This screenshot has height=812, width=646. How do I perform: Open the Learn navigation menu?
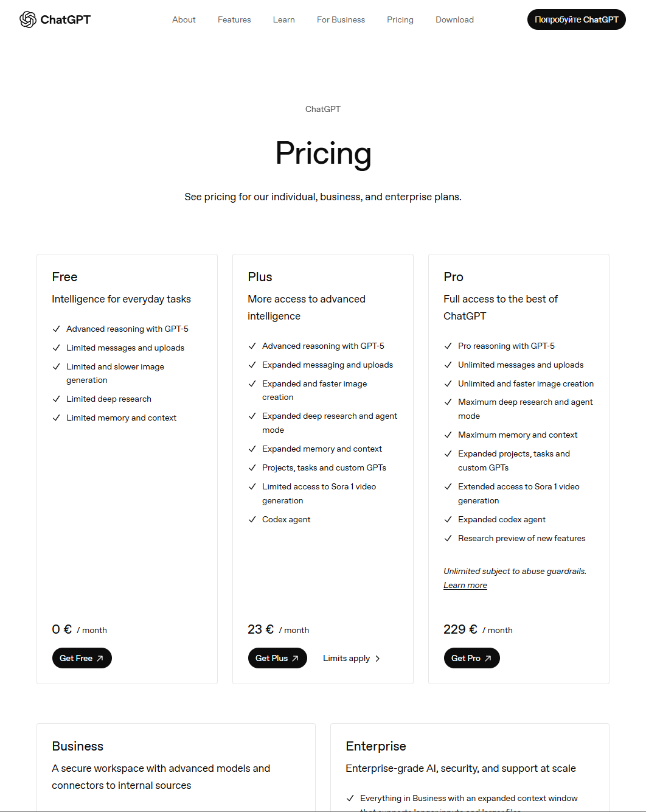(x=283, y=19)
